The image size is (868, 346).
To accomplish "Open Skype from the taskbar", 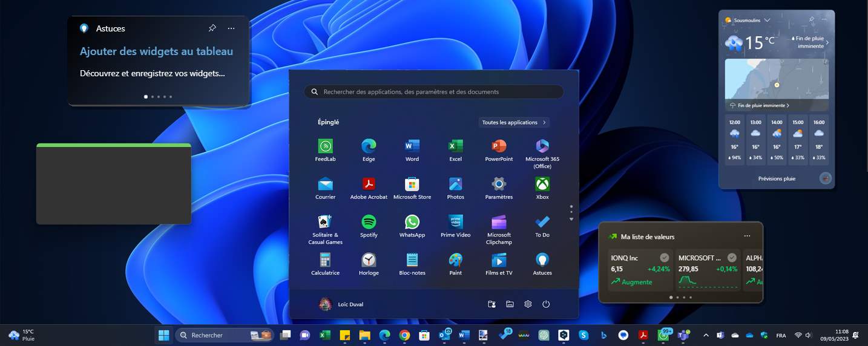I will (x=584, y=335).
